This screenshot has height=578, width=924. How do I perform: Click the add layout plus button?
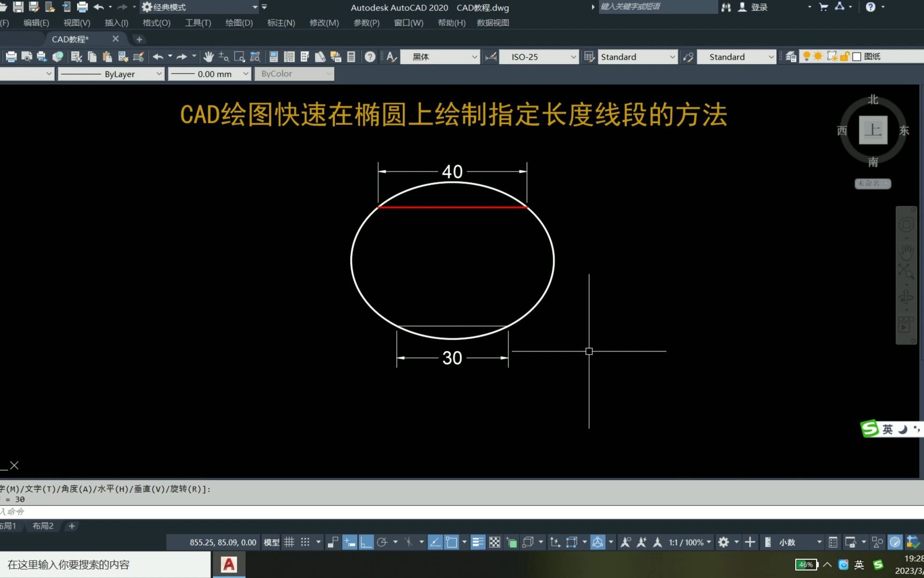[x=72, y=526]
